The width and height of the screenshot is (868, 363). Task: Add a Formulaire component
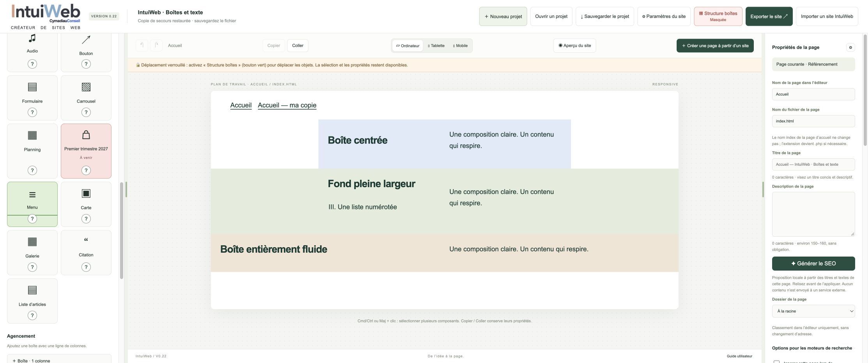click(x=32, y=98)
